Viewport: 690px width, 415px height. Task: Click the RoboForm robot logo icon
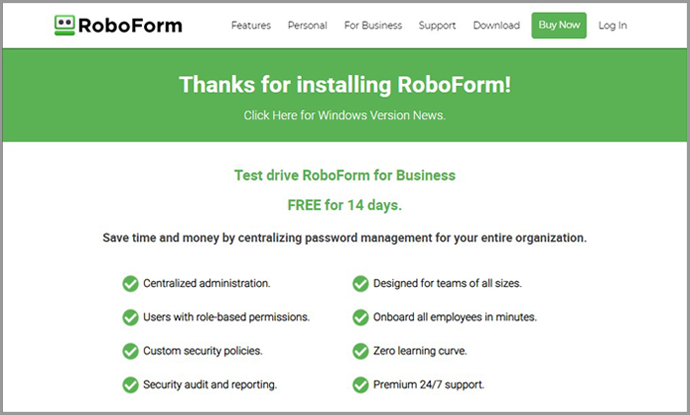pos(64,25)
